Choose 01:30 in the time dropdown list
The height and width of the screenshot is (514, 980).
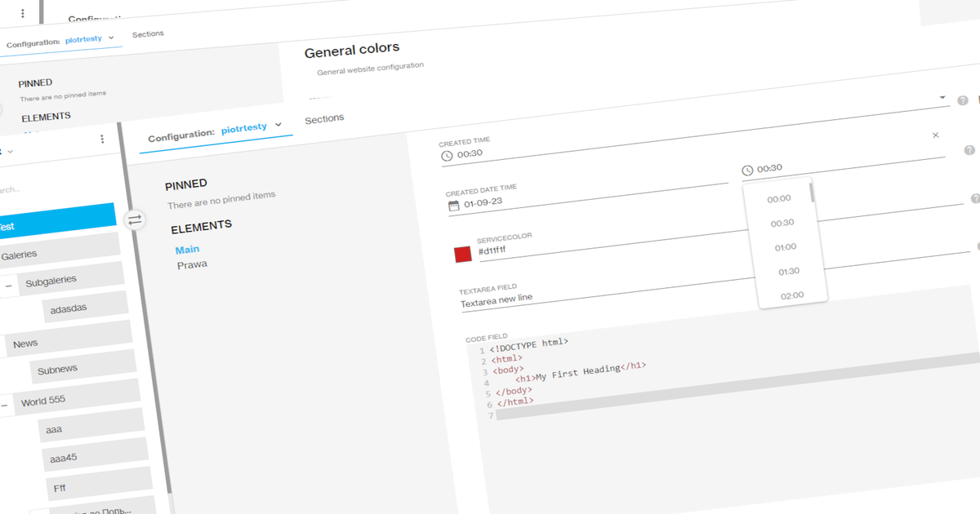coord(789,271)
